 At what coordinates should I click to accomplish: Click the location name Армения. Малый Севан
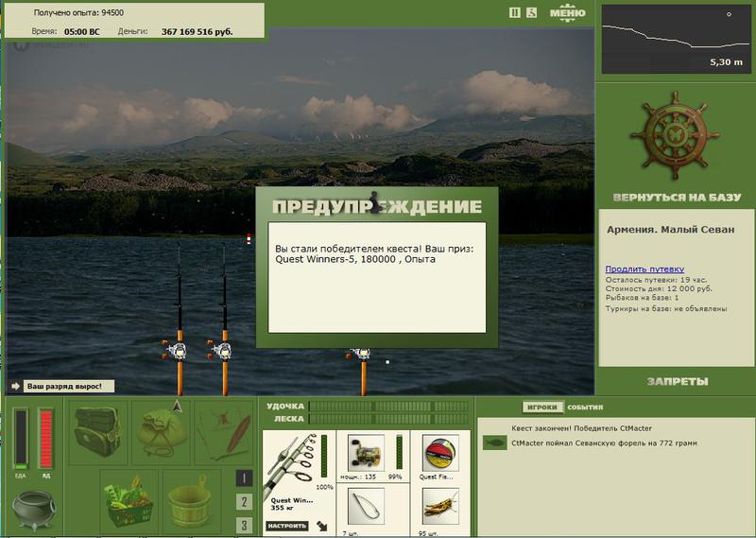[671, 230]
